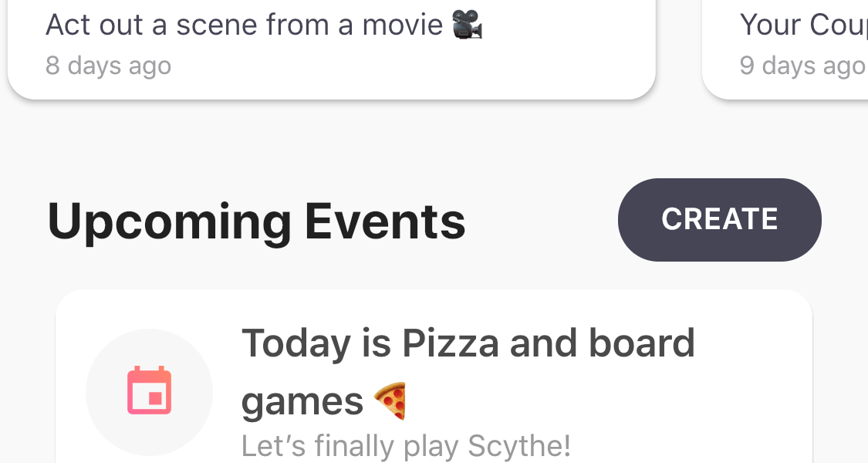Click the "8 days ago" timestamp
This screenshot has width=868, height=463.
[108, 66]
